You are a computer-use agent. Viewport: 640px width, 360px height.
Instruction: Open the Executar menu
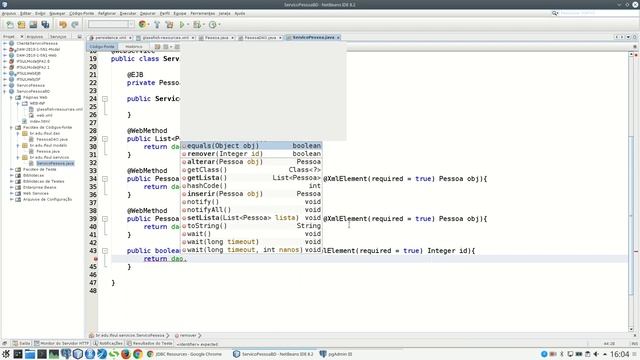point(128,13)
